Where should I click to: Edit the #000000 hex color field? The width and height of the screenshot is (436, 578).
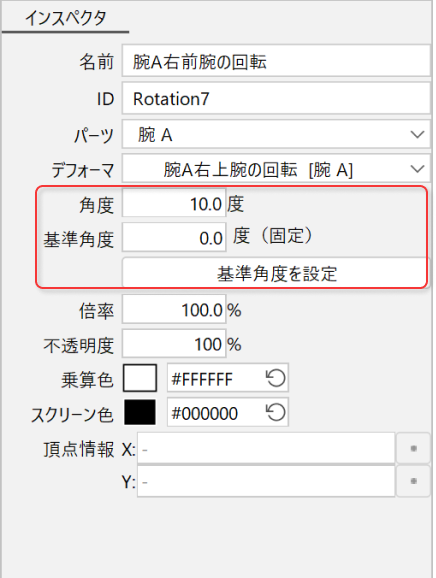[216, 412]
